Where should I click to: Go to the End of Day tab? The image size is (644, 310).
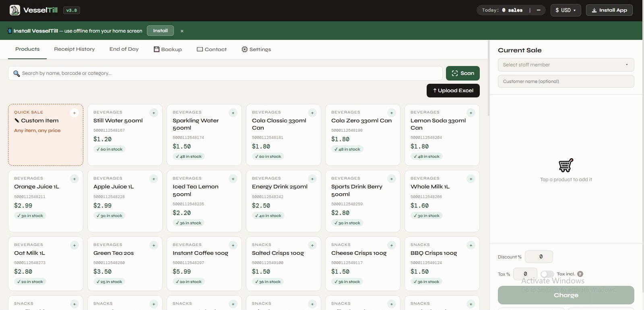pyautogui.click(x=124, y=49)
